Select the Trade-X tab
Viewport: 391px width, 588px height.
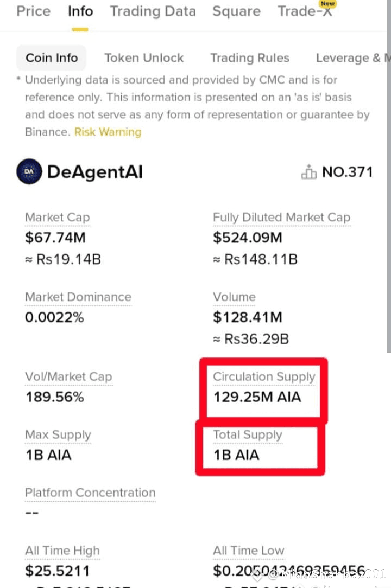click(305, 11)
